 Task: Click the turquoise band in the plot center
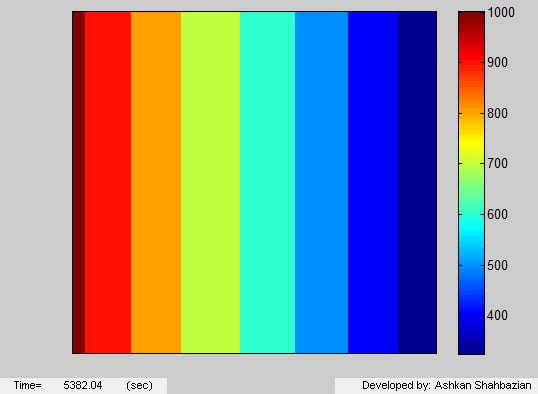point(267,182)
